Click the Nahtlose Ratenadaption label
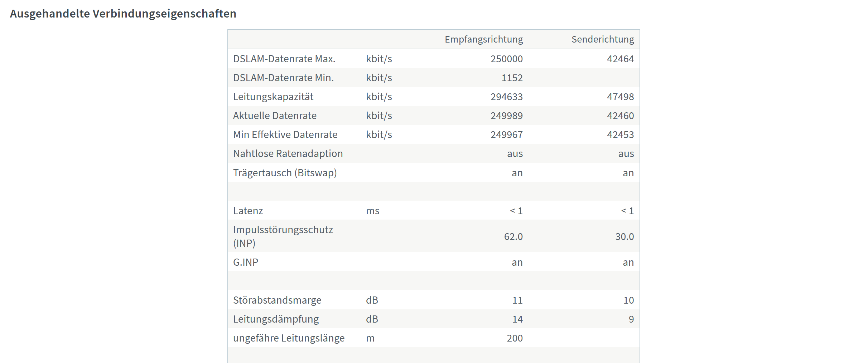Image resolution: width=868 pixels, height=363 pixels. 288,153
